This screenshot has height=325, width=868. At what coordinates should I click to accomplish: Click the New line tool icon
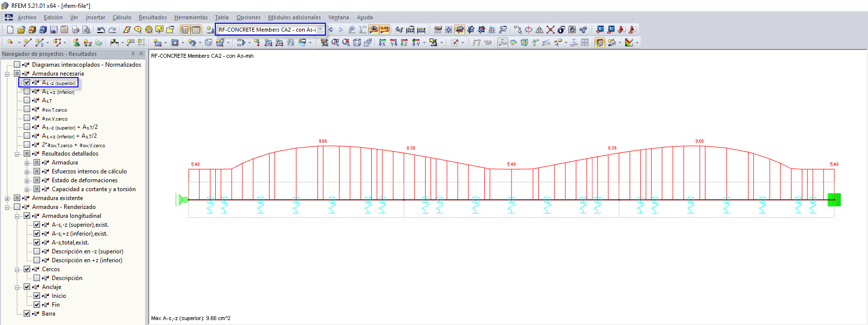(x=28, y=42)
